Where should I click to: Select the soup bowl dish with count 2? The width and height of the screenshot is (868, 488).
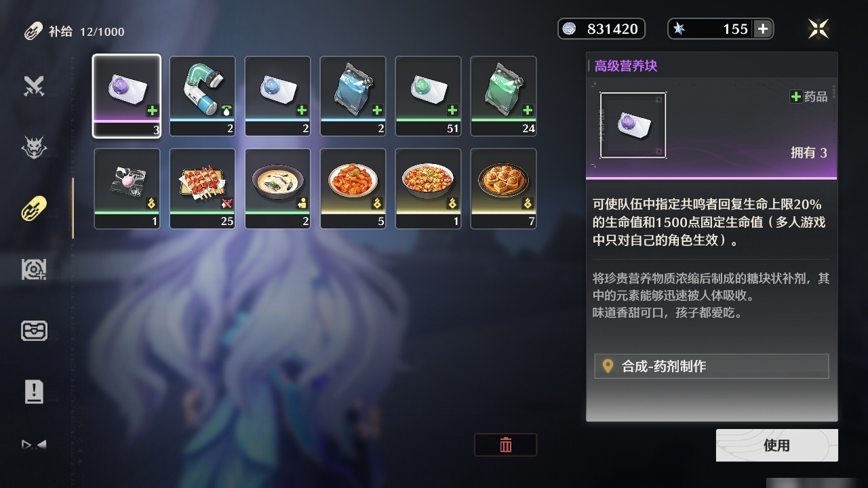[277, 188]
